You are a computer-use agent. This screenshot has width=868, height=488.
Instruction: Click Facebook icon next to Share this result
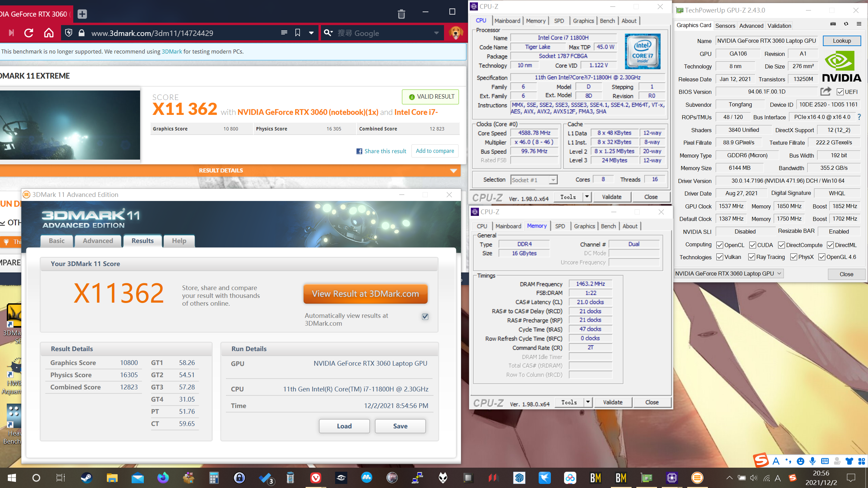coord(359,151)
